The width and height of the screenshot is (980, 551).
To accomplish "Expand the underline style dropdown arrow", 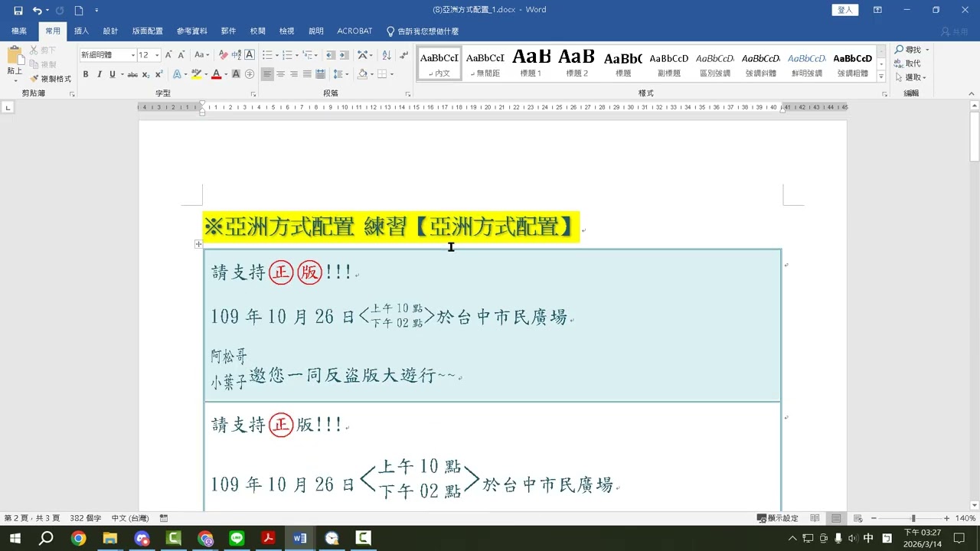I will [121, 74].
